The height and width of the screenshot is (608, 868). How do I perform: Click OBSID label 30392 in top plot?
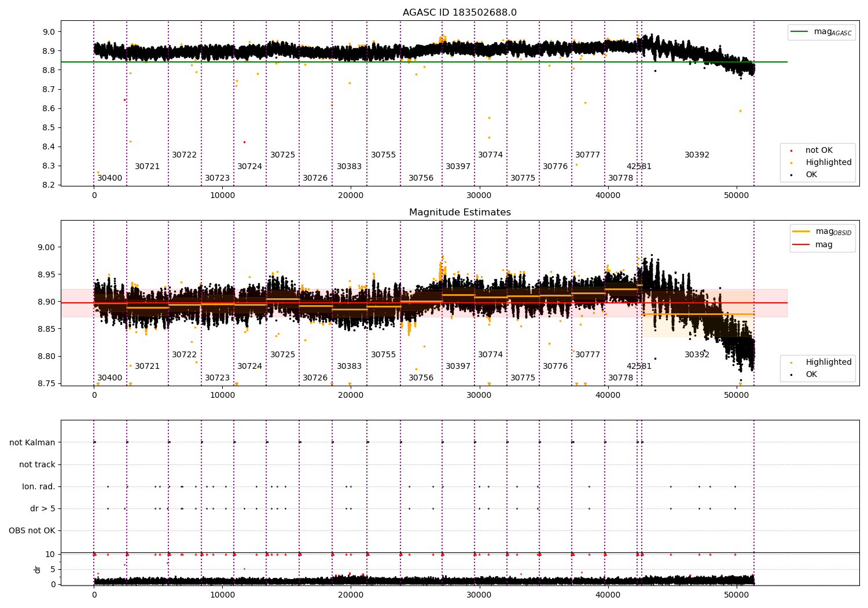coord(697,155)
